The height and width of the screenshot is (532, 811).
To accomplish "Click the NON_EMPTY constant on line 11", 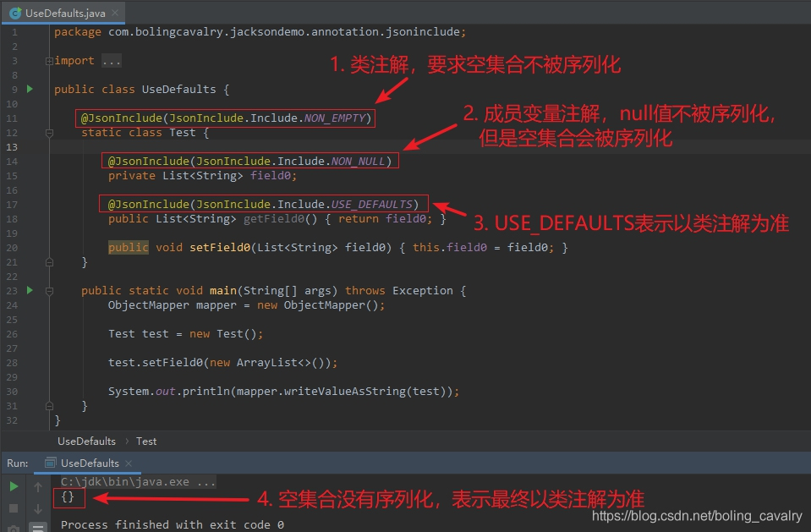I will [x=335, y=118].
